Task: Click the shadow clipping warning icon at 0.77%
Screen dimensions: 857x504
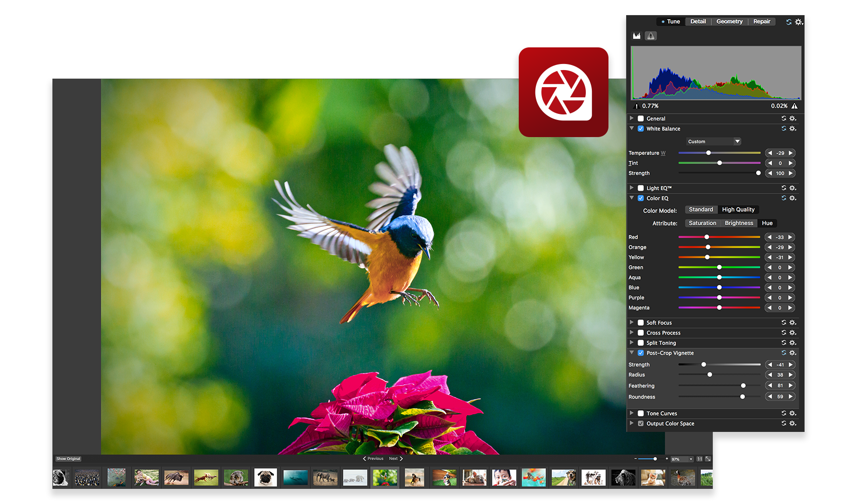Action: (x=636, y=106)
